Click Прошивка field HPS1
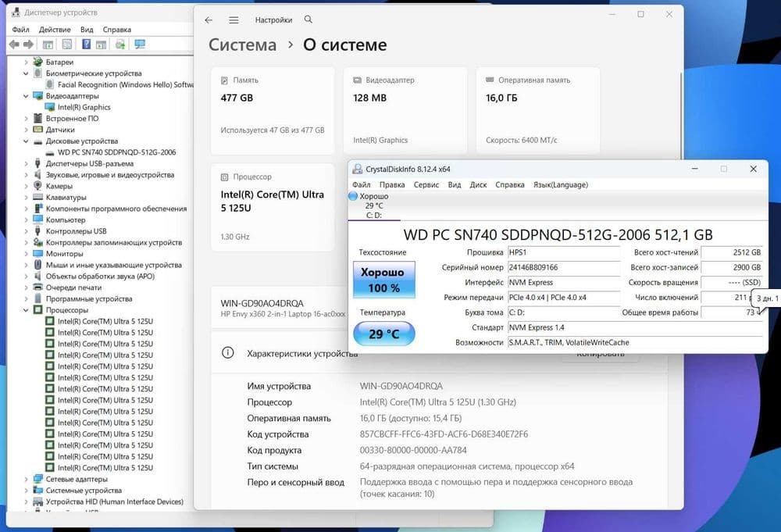Image resolution: width=781 pixels, height=532 pixels. tap(564, 252)
